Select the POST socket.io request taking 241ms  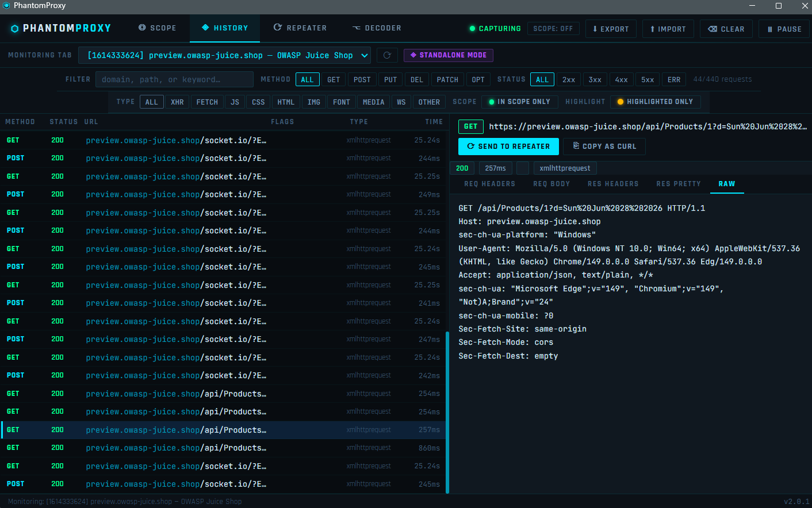pos(223,303)
